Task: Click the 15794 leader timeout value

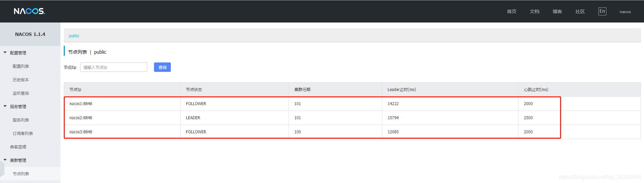Action: pyautogui.click(x=393, y=118)
